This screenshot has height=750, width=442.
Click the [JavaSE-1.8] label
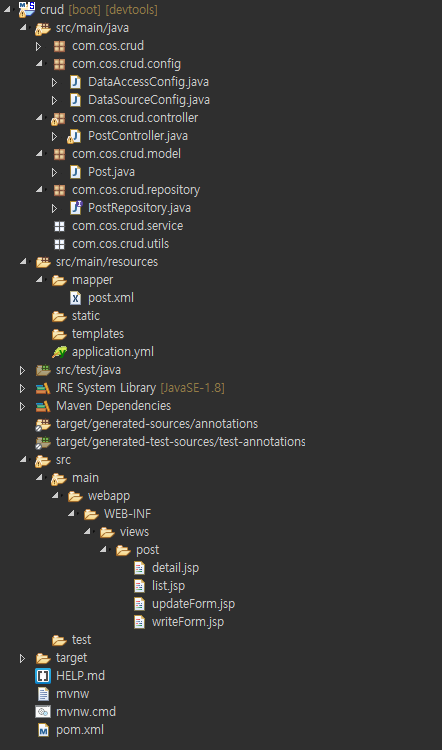click(192, 388)
